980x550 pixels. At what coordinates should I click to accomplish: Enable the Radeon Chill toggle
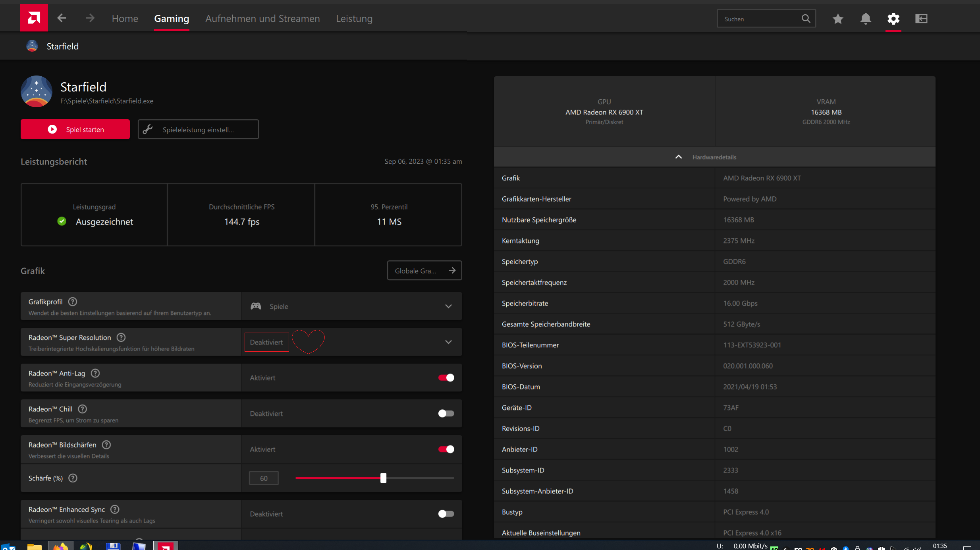[446, 413]
